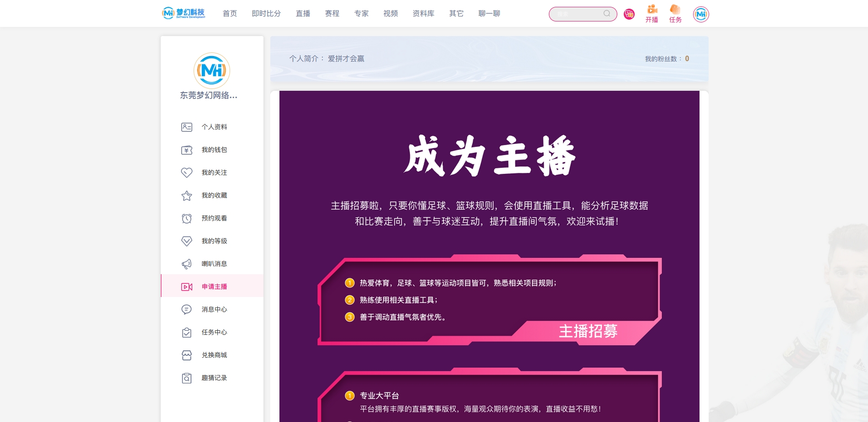Click the pink shopping bag icon
Image resolution: width=868 pixels, height=422 pixels.
coord(629,14)
